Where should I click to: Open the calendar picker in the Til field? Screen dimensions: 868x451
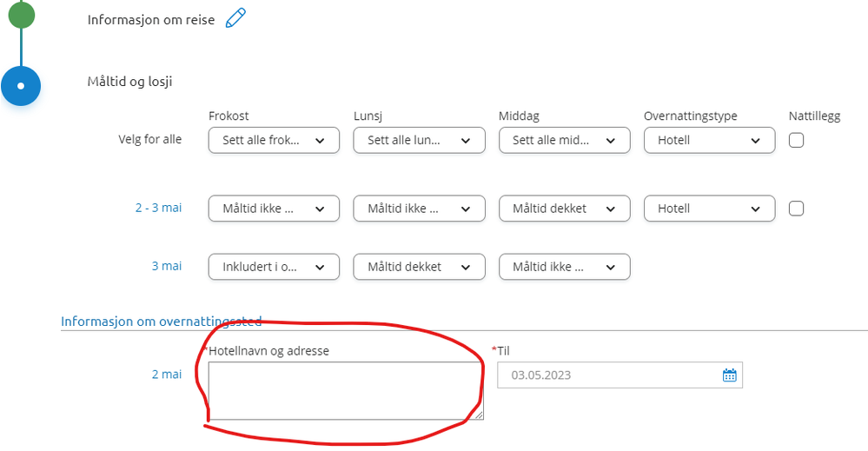tap(729, 375)
